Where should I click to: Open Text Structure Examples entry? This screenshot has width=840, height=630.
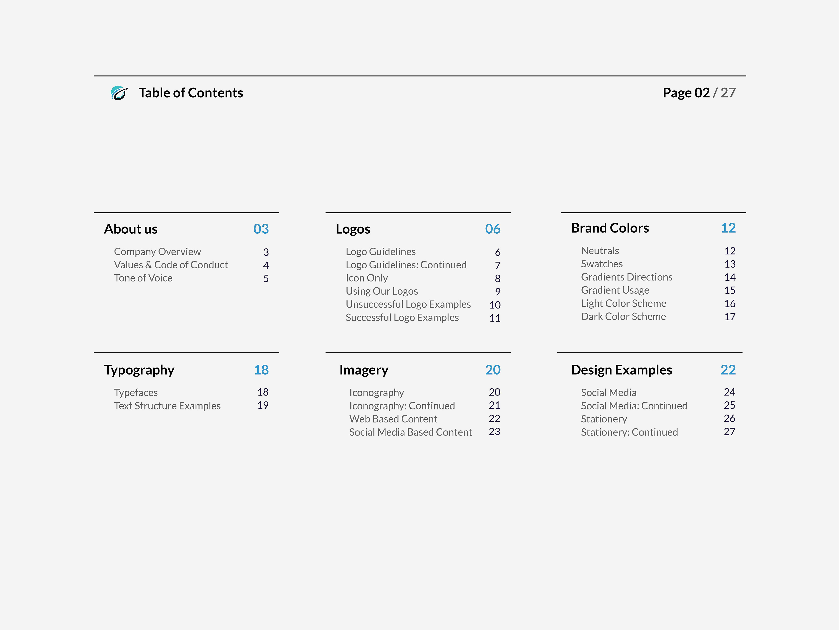[167, 406]
